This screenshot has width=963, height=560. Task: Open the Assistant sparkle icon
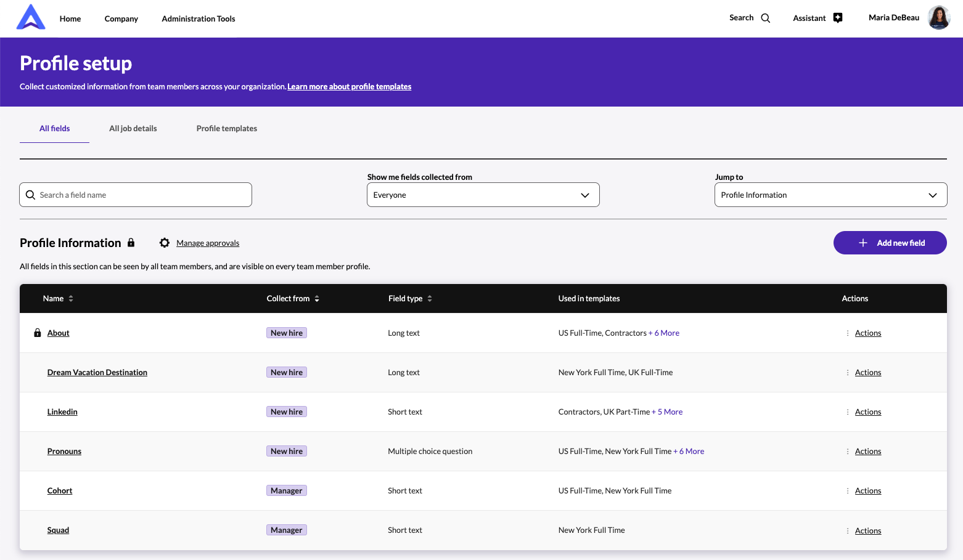pos(838,18)
